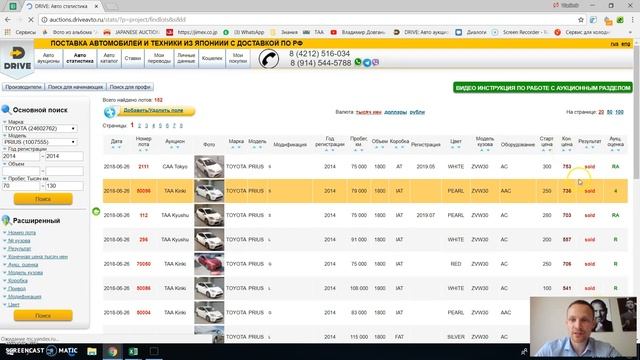Go to results page 2
The height and width of the screenshot is (360, 640).
pos(139,126)
